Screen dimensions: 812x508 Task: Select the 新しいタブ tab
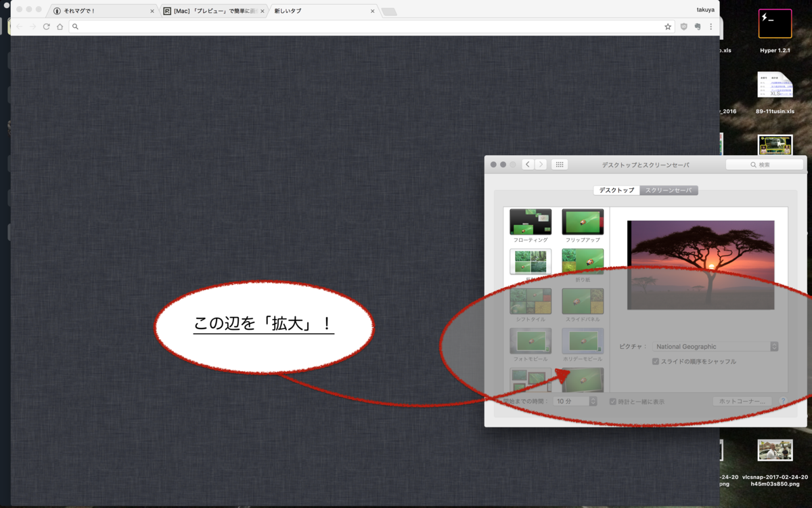click(x=323, y=11)
